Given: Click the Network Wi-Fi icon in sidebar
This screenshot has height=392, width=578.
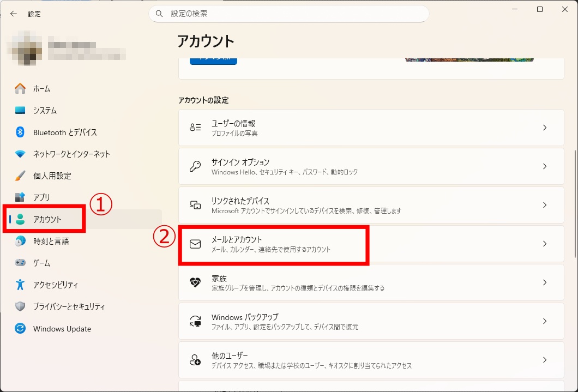Looking at the screenshot, I should [x=20, y=154].
